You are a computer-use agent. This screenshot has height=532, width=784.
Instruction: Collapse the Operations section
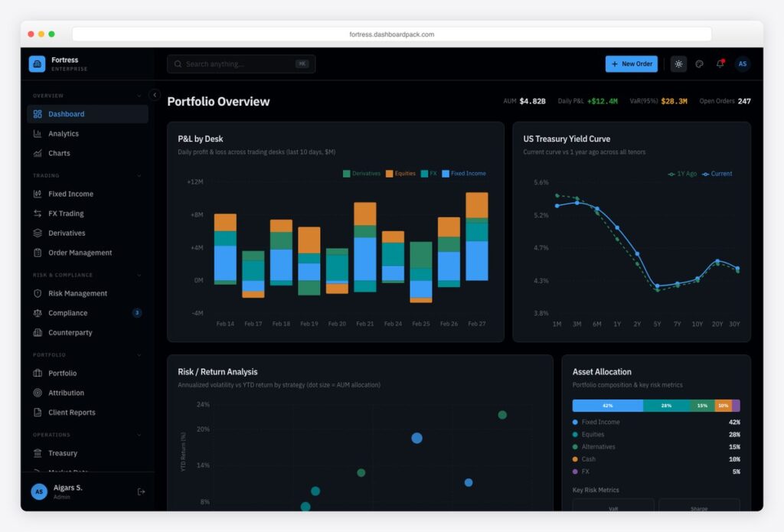tap(139, 435)
